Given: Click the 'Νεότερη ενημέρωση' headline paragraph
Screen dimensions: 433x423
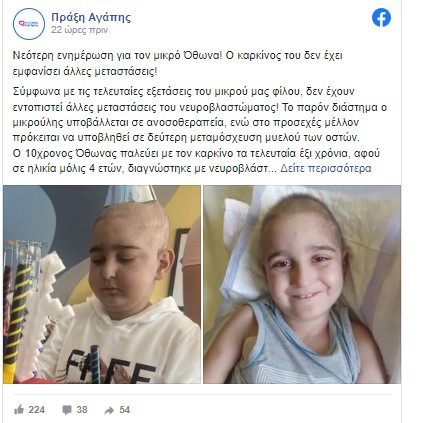Looking at the screenshot, I should (178, 63).
